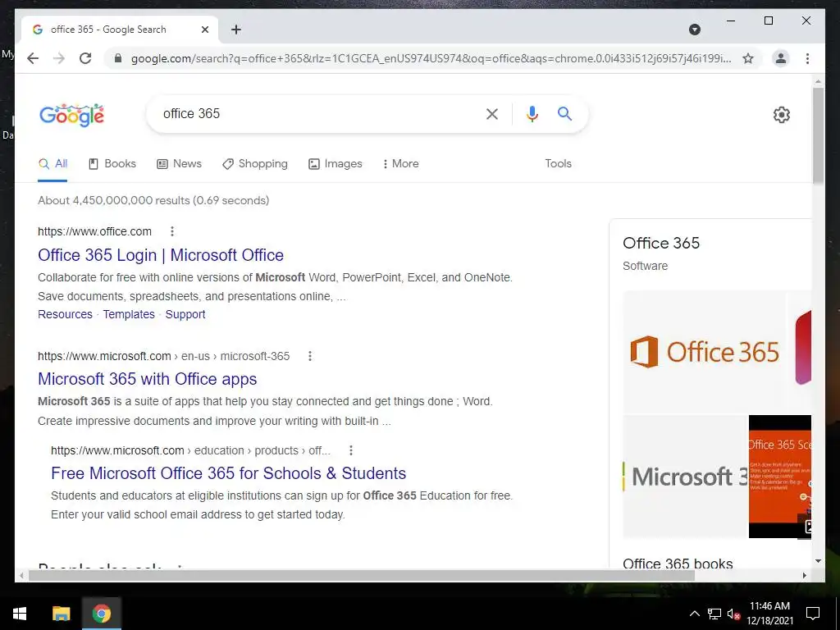The width and height of the screenshot is (840, 630).
Task: Click the address bar URL
Action: (431, 58)
